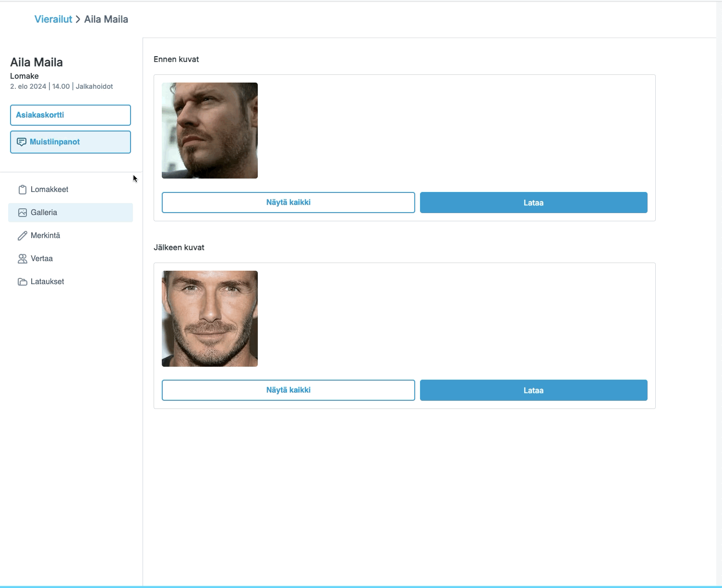Click the clipboard icon next to Lomakkeet
This screenshot has width=722, height=588.
22,190
